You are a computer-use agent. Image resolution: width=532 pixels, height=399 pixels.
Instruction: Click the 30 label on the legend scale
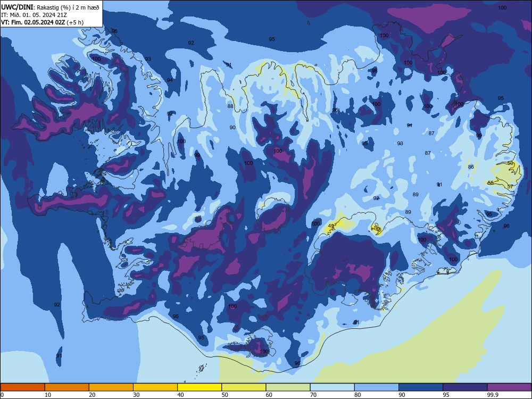(x=136, y=395)
